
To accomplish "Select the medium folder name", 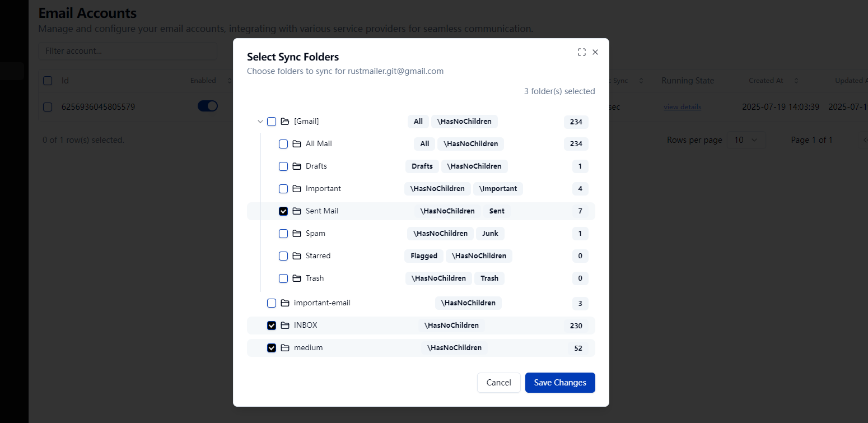I will click(x=309, y=348).
